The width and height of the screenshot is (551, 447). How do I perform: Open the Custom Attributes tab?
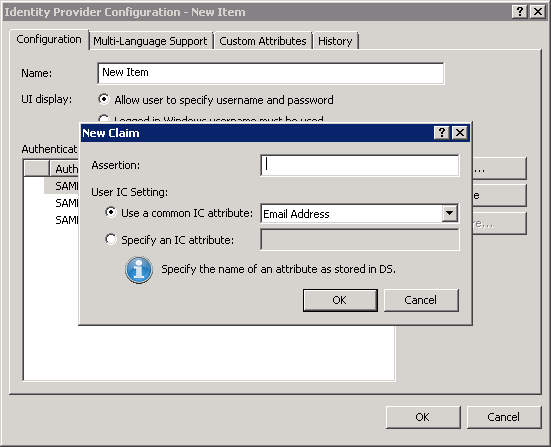click(263, 41)
